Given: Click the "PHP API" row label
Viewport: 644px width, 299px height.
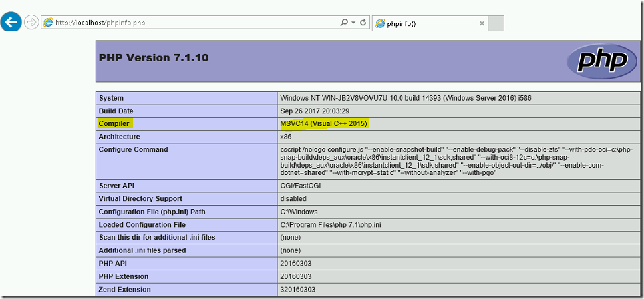Looking at the screenshot, I should tap(114, 263).
